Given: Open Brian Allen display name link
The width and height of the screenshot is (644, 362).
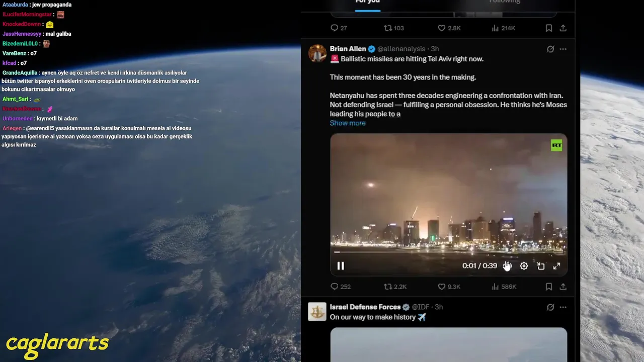Looking at the screenshot, I should click(x=348, y=49).
